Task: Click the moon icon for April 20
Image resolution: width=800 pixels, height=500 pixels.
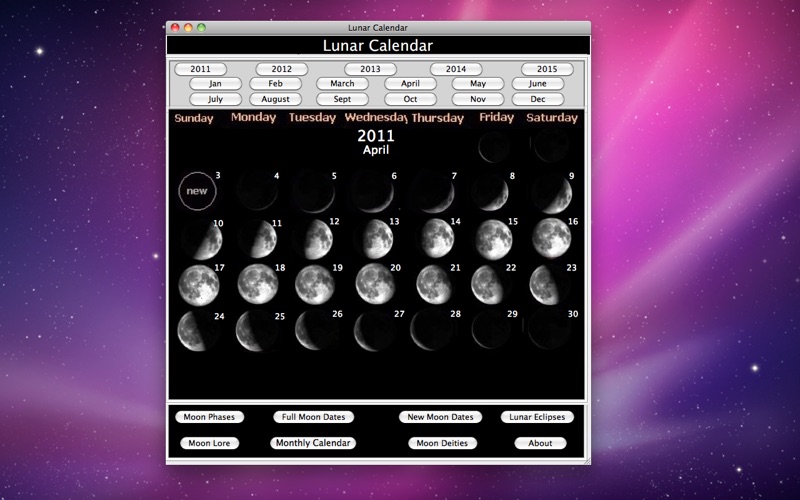Action: pos(376,284)
